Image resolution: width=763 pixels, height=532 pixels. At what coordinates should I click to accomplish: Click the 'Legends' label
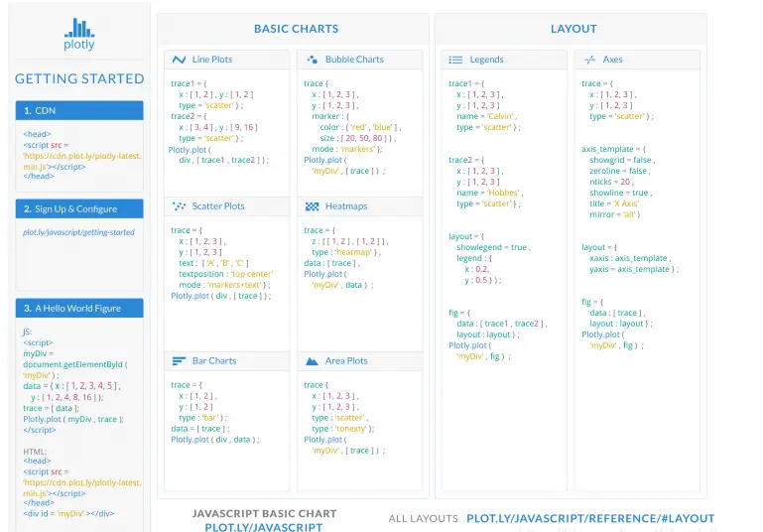[486, 60]
